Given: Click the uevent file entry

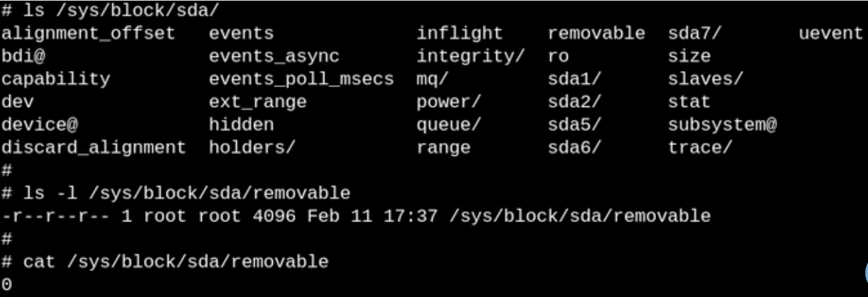Looking at the screenshot, I should pos(831,33).
